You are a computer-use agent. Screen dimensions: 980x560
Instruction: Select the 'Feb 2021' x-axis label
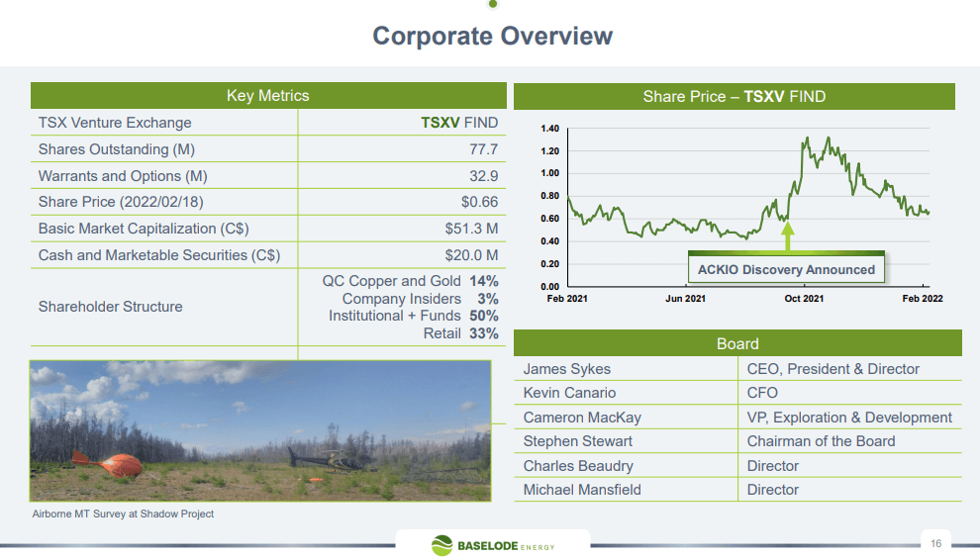tap(567, 299)
